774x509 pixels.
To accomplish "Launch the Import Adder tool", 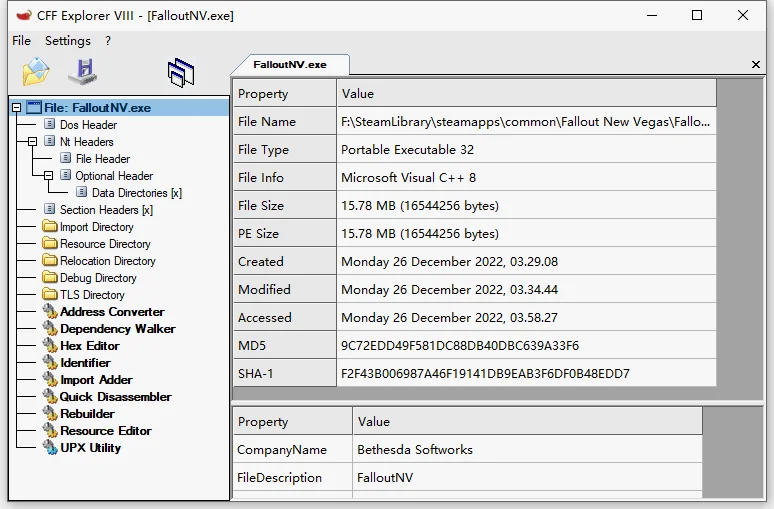I will [x=96, y=380].
